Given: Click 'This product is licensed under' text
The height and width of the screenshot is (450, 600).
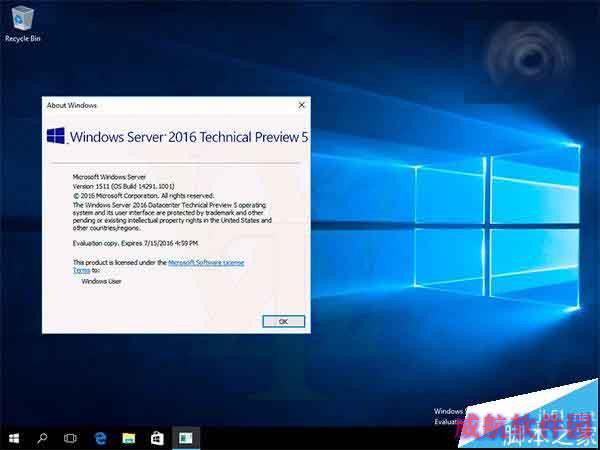Looking at the screenshot, I should point(120,262).
